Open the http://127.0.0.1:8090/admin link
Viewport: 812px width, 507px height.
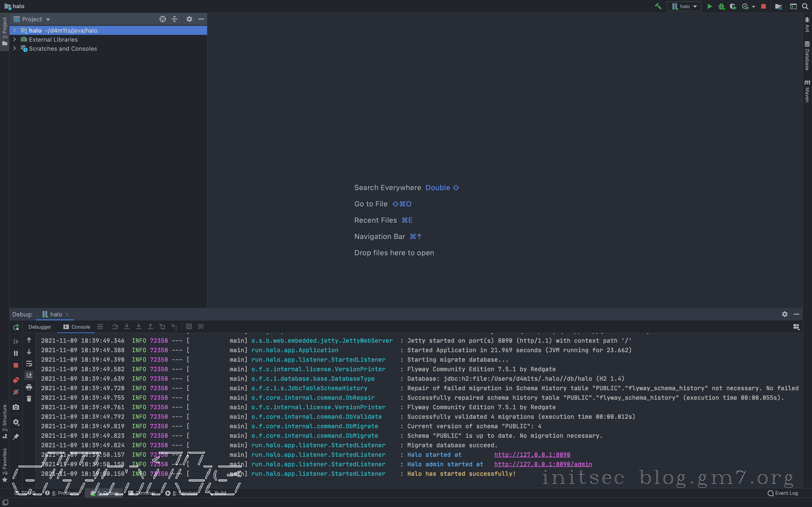(543, 464)
